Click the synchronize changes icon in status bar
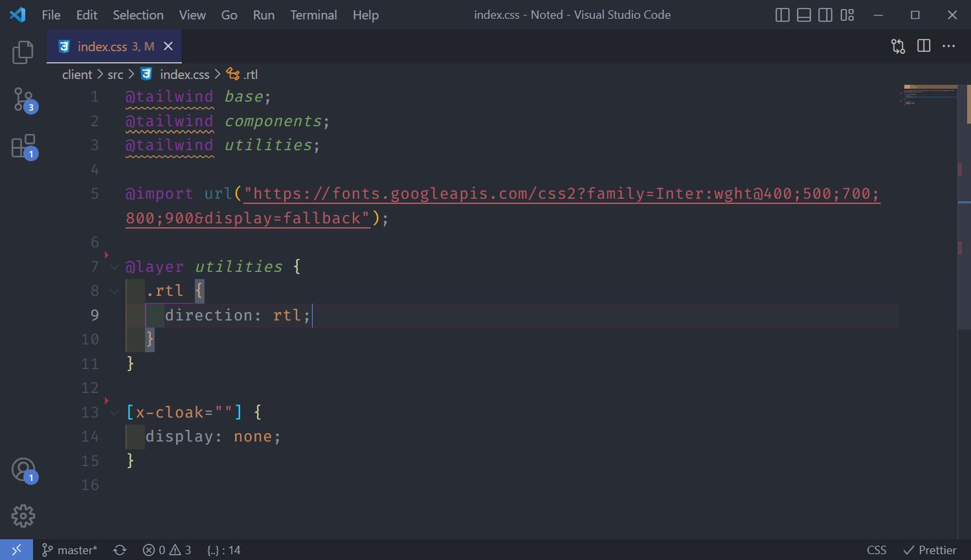Screen dimensions: 971x560 [x=120, y=550]
